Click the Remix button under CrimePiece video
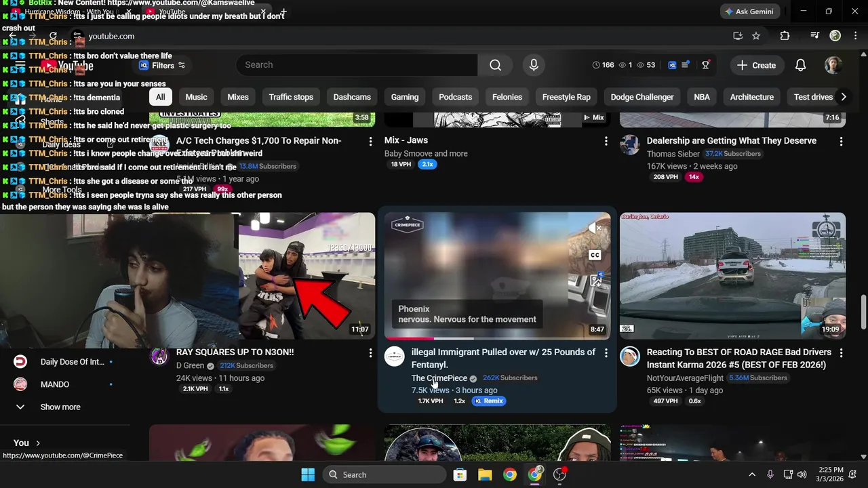 pyautogui.click(x=489, y=401)
